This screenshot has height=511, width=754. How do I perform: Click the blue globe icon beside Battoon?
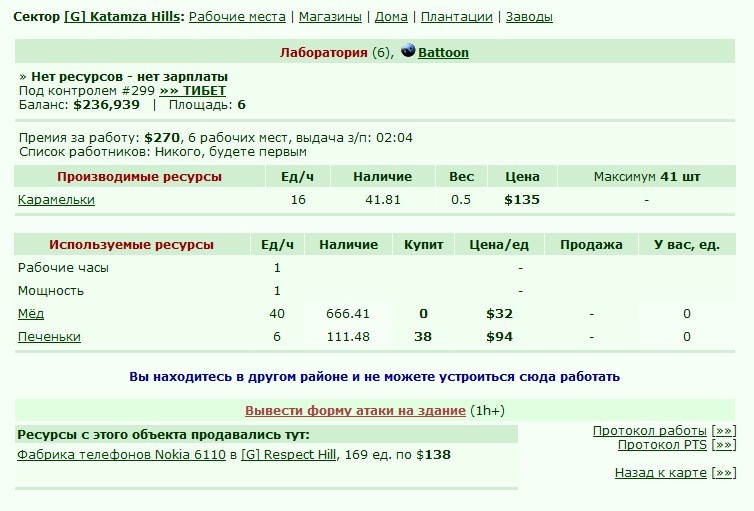point(408,50)
